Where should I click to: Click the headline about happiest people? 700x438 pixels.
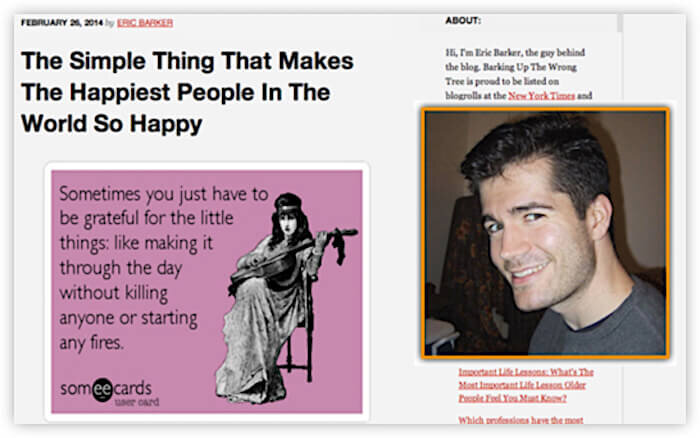point(187,92)
